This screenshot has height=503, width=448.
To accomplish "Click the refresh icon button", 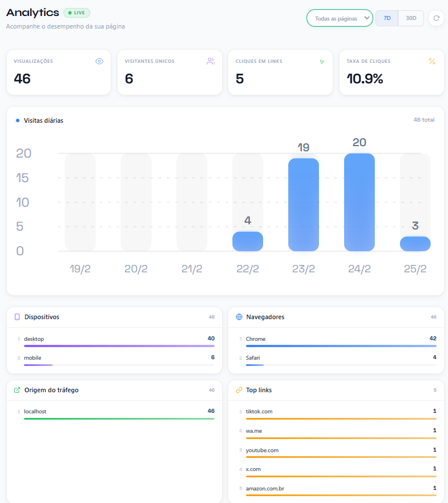I will pos(436,18).
